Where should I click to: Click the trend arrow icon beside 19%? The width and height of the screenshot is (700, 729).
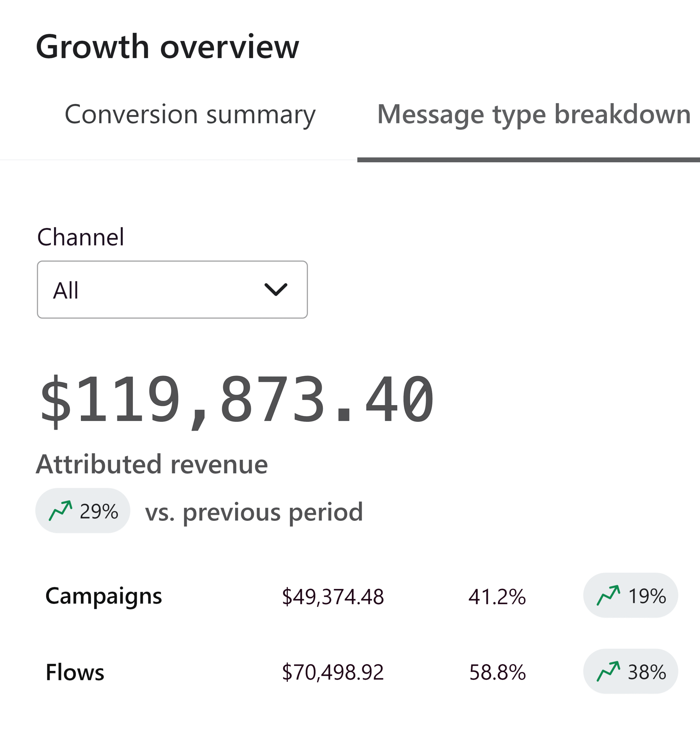(x=608, y=595)
